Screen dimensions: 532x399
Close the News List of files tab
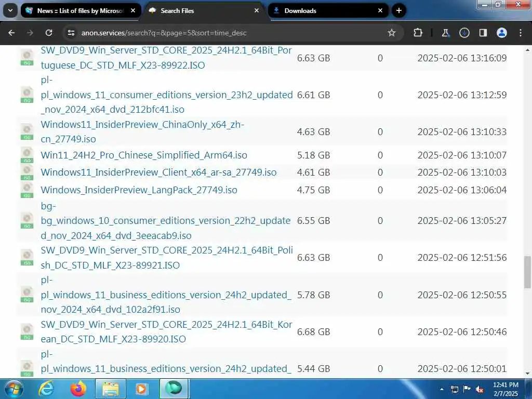click(x=133, y=10)
